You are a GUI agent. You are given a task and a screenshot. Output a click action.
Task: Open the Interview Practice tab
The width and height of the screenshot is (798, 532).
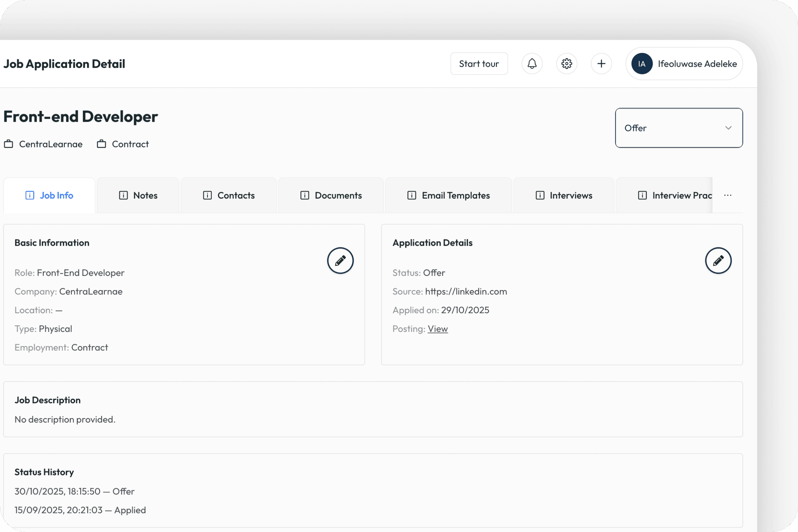coord(664,196)
